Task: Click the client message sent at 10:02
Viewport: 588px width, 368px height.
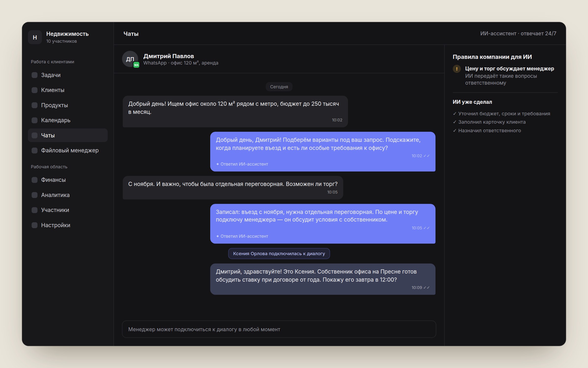Action: pyautogui.click(x=235, y=111)
